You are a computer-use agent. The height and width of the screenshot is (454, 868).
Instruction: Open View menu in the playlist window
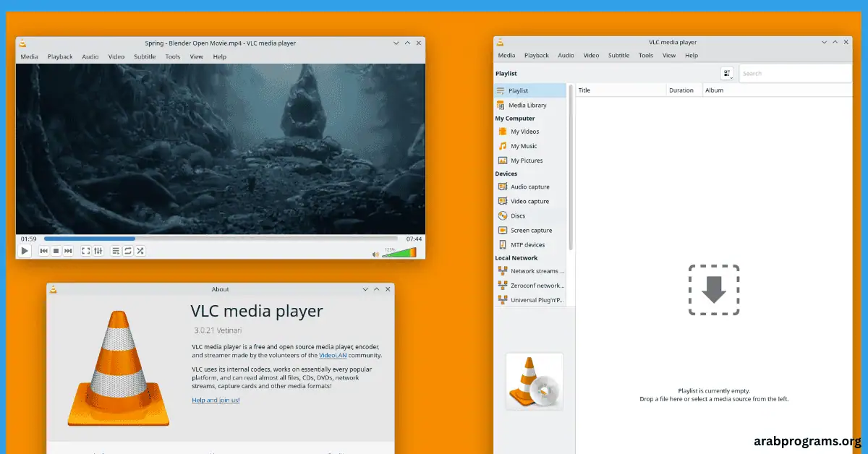669,55
